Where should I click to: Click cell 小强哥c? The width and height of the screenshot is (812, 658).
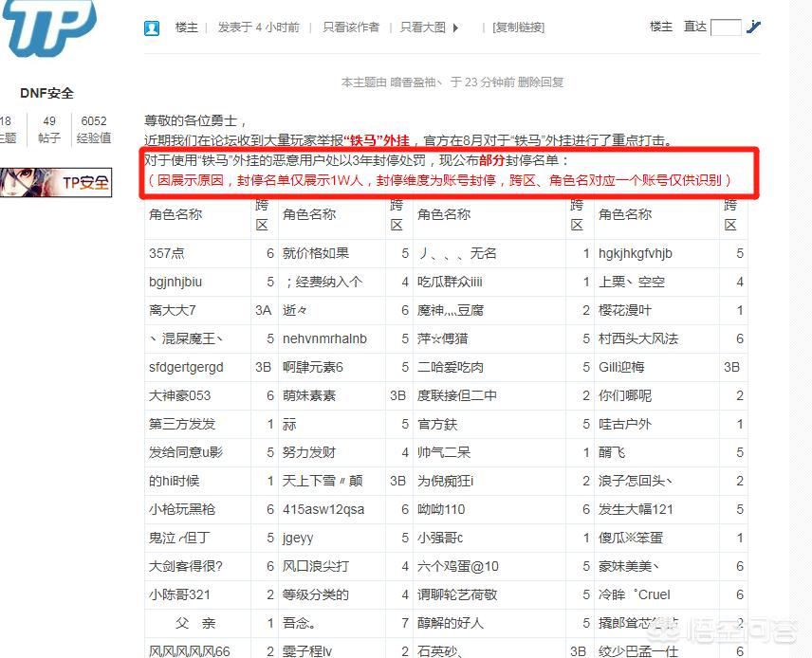click(x=440, y=538)
